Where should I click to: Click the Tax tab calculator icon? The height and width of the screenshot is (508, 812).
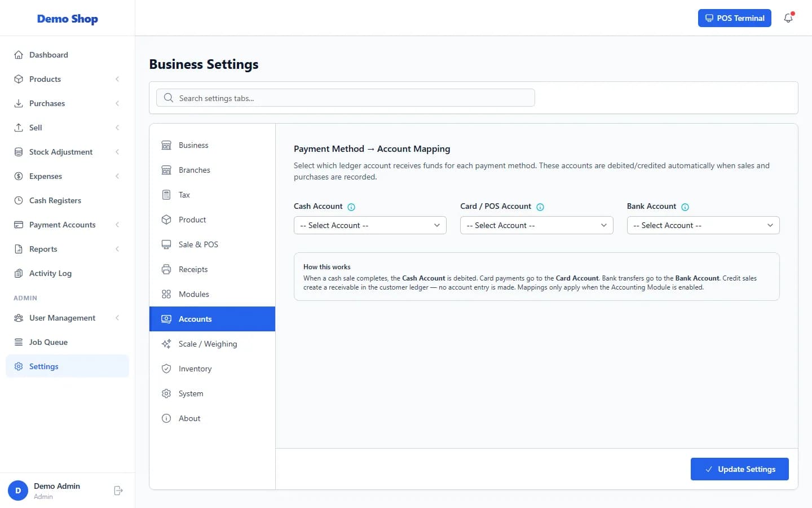point(166,195)
